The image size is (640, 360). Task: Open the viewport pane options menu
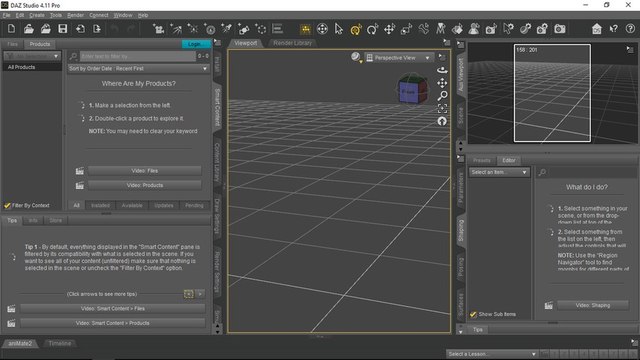(x=447, y=42)
